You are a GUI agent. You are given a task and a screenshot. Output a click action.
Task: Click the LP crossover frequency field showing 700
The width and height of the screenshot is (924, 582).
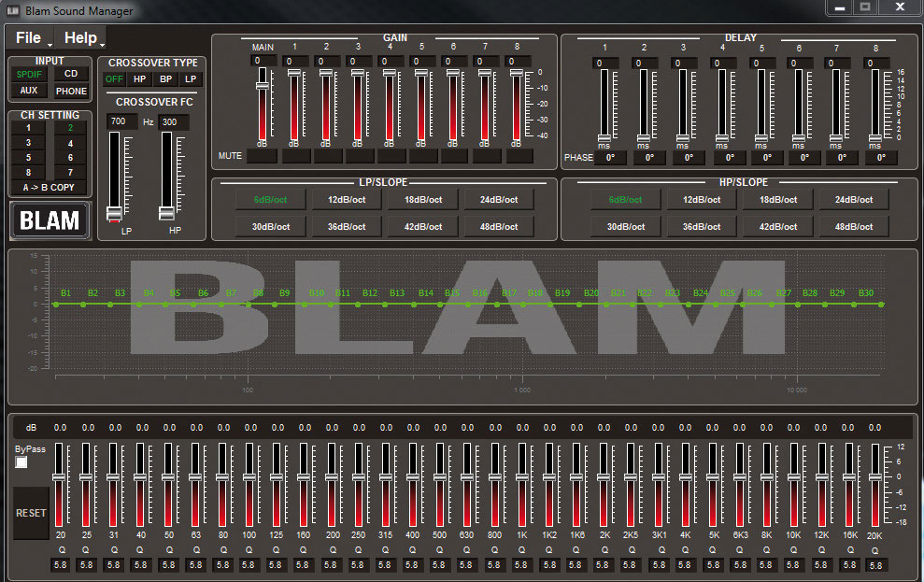pos(121,122)
